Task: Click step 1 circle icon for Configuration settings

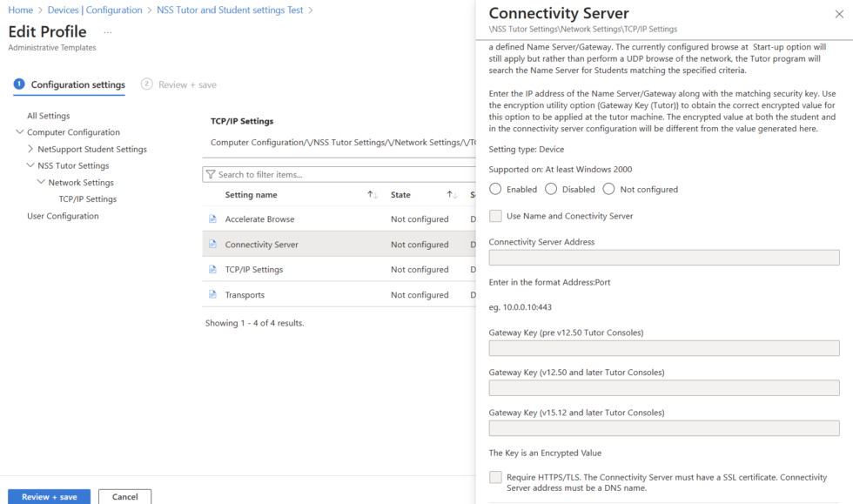Action: (x=19, y=84)
